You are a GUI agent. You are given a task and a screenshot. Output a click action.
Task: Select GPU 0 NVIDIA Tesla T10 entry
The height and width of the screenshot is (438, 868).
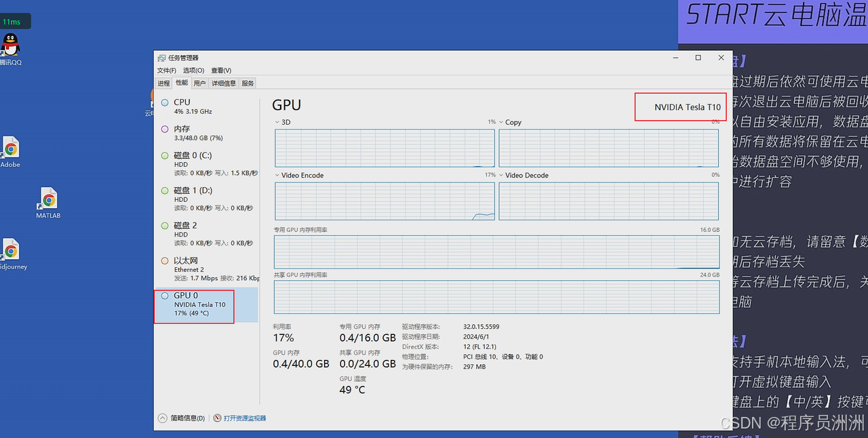207,304
